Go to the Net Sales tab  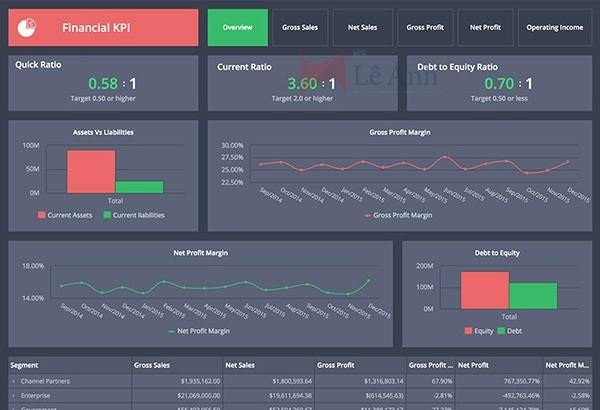pos(362,27)
